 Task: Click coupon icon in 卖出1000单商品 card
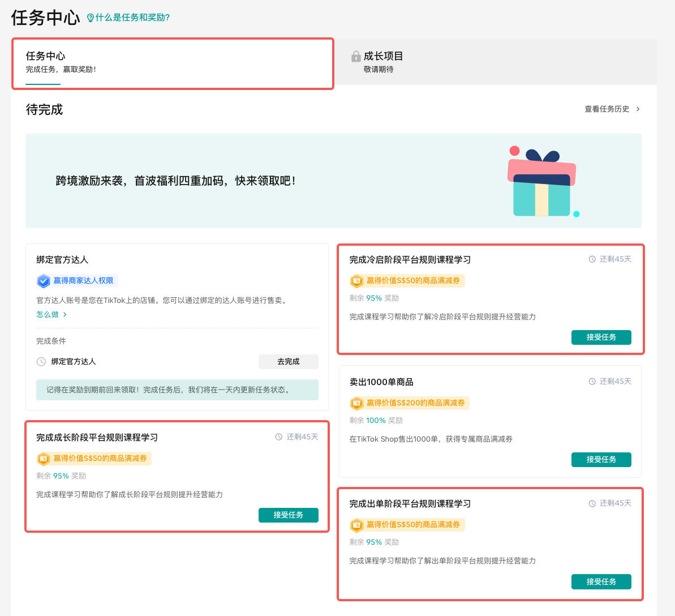(x=356, y=403)
